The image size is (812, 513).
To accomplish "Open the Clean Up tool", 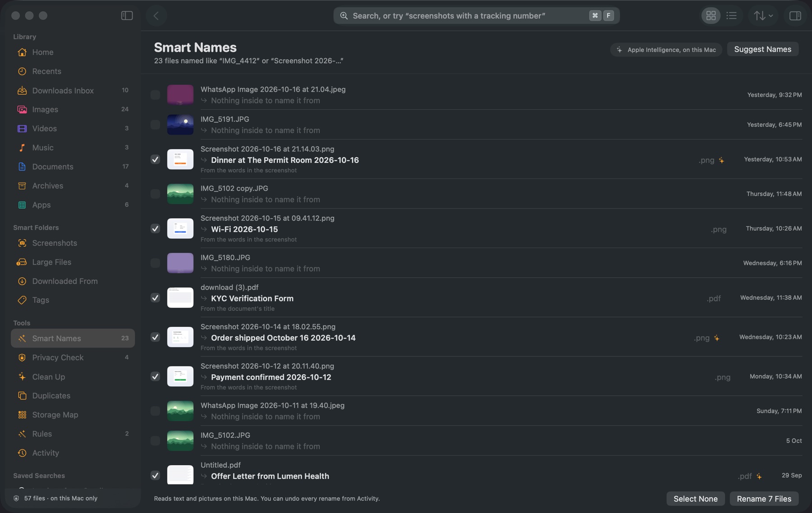I will click(73, 377).
